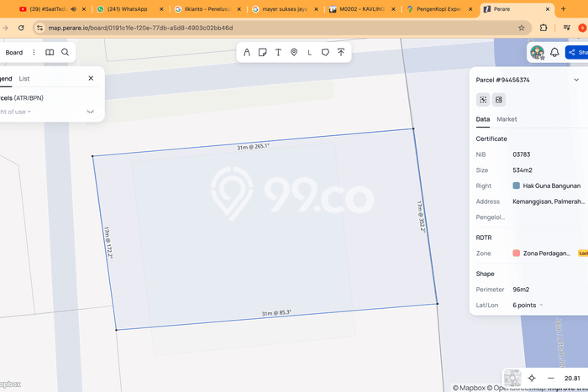This screenshot has height=392, width=588.
Task: Switch to the YouTube #SaatTeduh tab
Action: 47,9
